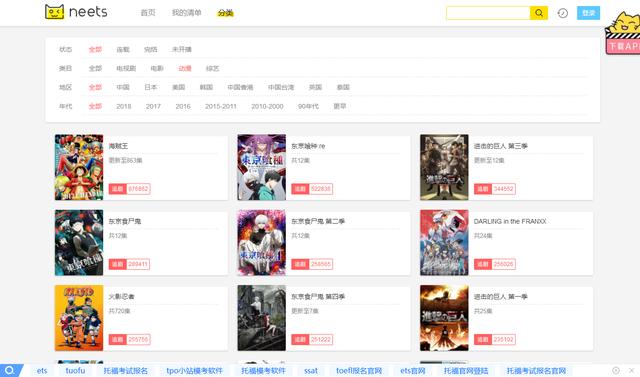Click the ets suggestion in bottom bar
640x377 pixels.
pos(42,370)
